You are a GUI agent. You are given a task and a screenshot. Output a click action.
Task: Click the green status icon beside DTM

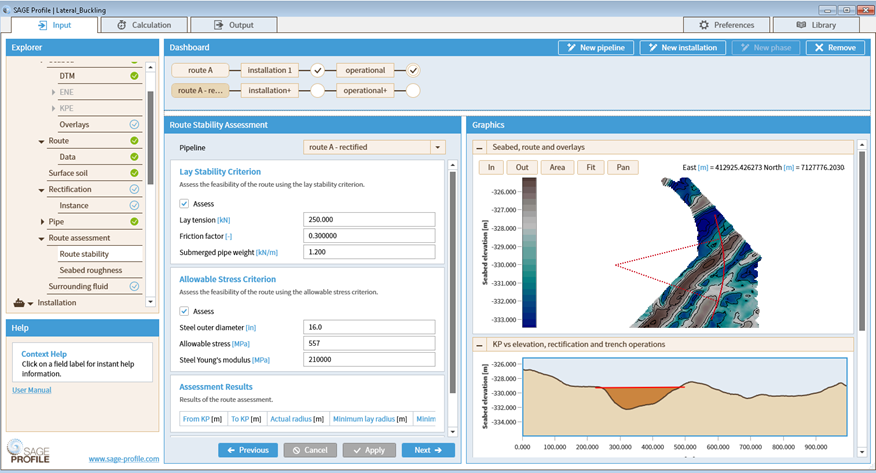134,76
